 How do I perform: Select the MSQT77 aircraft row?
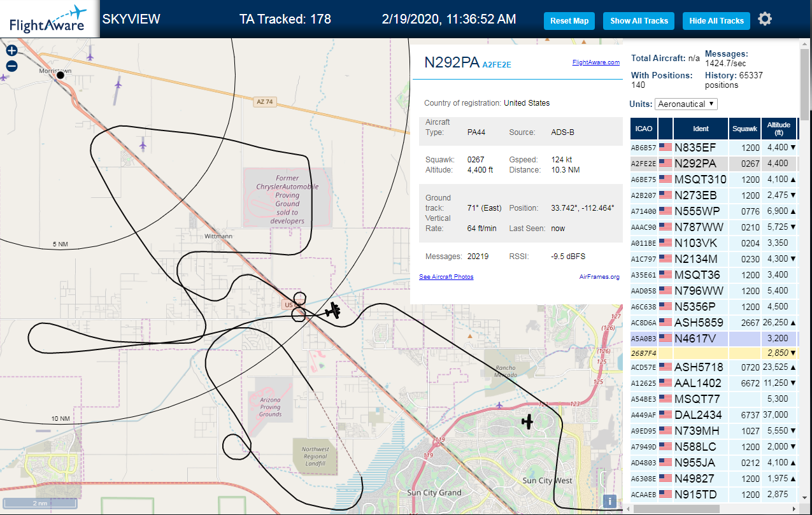pos(714,399)
